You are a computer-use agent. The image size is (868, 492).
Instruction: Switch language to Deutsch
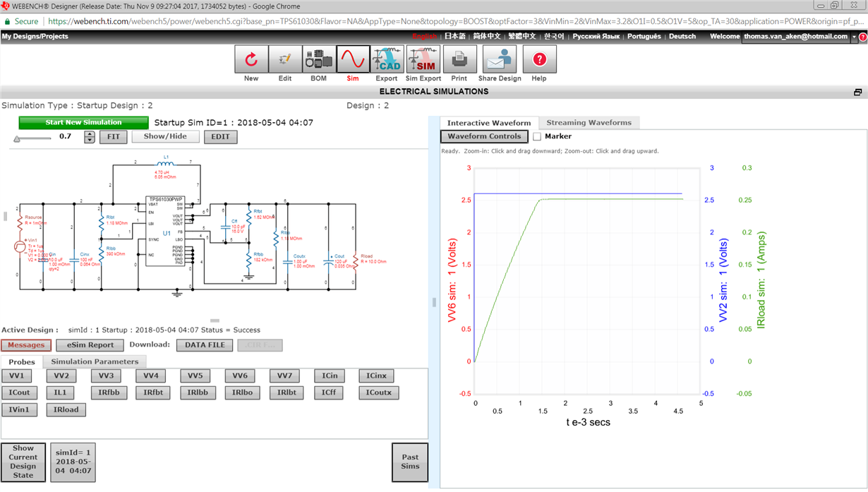click(x=682, y=37)
